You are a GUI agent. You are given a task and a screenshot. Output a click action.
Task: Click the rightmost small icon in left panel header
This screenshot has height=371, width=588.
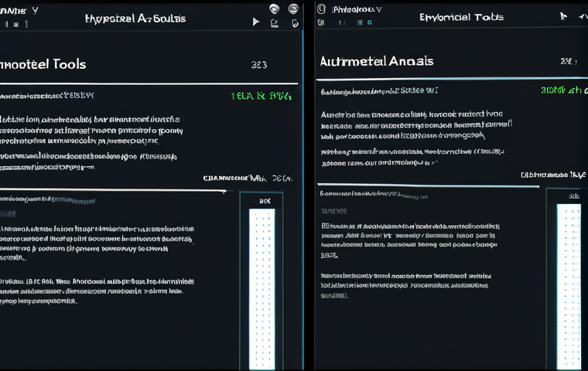tap(295, 24)
